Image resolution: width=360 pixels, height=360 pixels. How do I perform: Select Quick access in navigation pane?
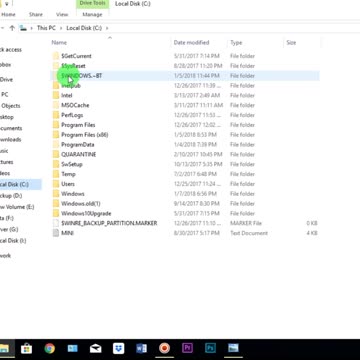(11, 50)
